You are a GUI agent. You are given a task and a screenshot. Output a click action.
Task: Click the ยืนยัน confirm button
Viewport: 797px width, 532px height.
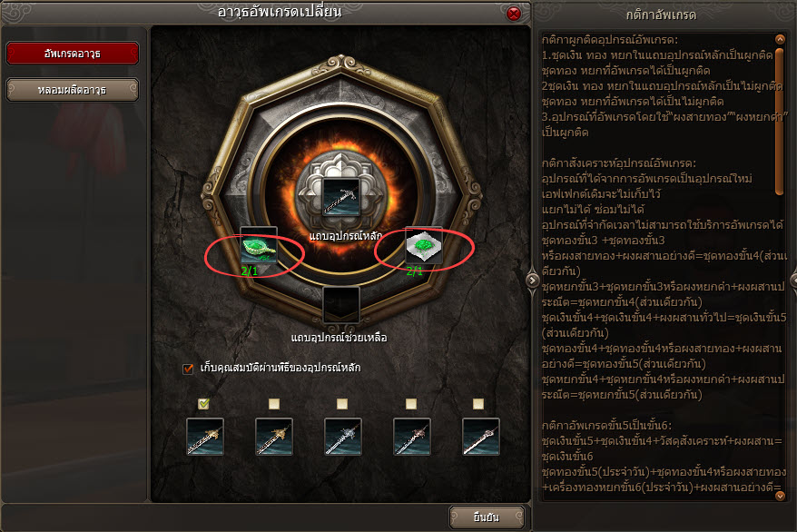pyautogui.click(x=487, y=517)
